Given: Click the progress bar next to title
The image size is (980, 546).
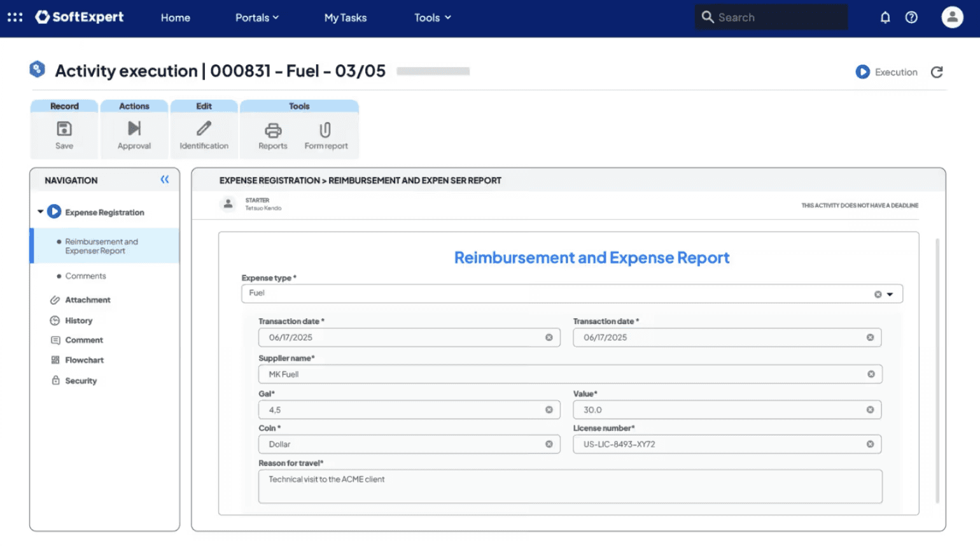Looking at the screenshot, I should tap(433, 71).
